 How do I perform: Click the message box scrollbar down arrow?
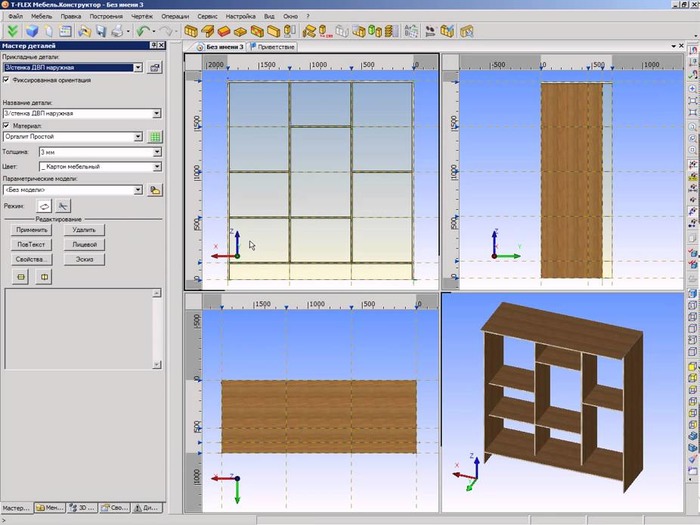pyautogui.click(x=157, y=364)
